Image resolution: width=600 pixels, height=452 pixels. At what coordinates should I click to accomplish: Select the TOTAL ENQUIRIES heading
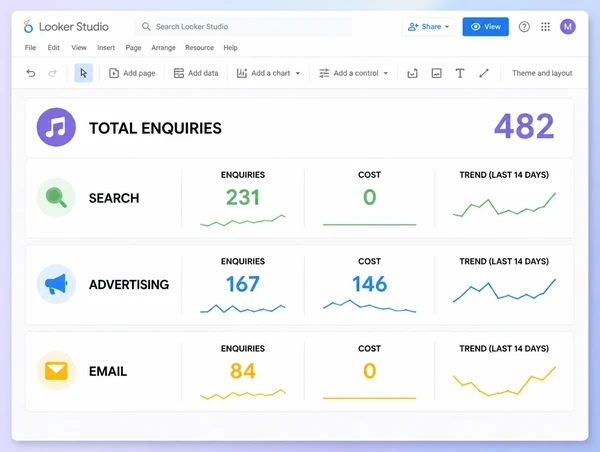155,128
